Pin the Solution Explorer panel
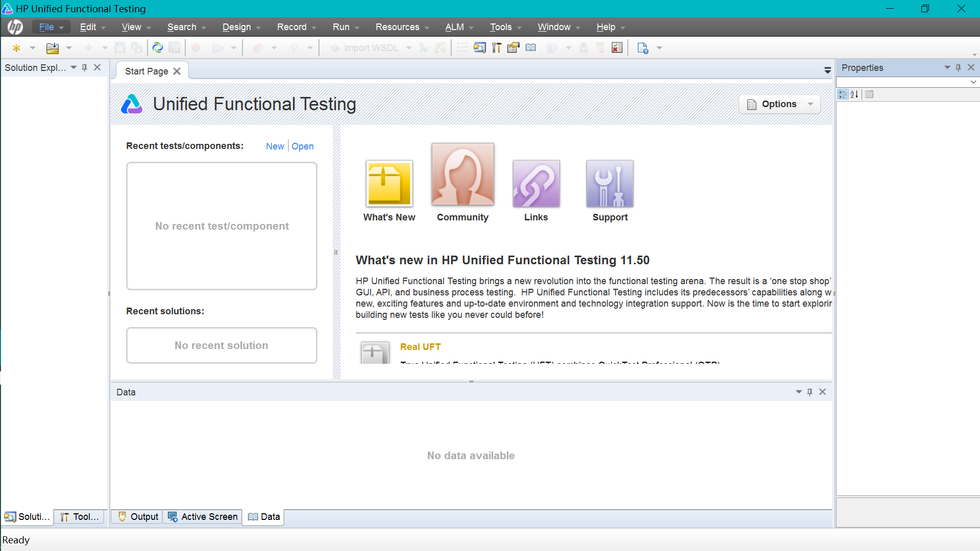The height and width of the screenshot is (551, 980). tap(85, 67)
